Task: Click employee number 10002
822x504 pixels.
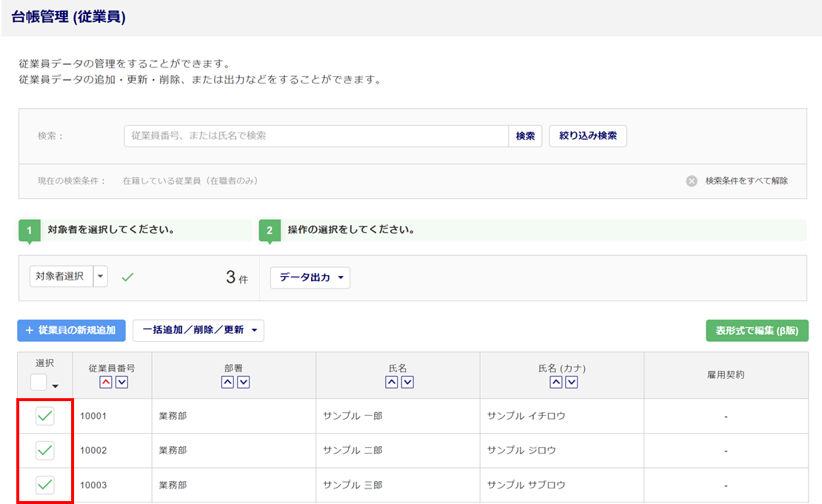Action: [x=93, y=451]
